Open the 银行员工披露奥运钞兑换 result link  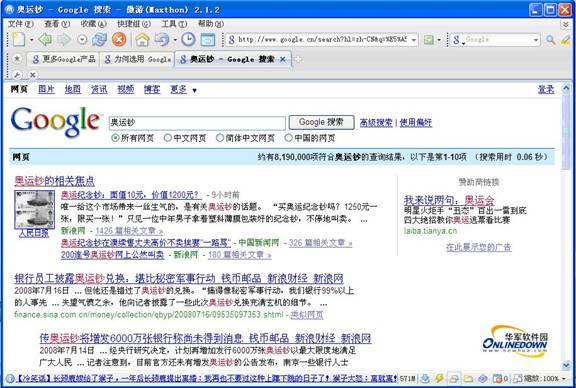click(x=179, y=279)
